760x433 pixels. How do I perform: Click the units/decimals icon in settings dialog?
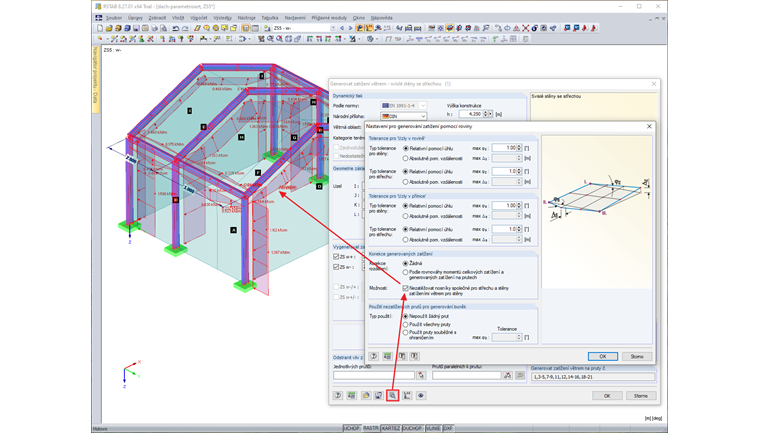[387, 356]
